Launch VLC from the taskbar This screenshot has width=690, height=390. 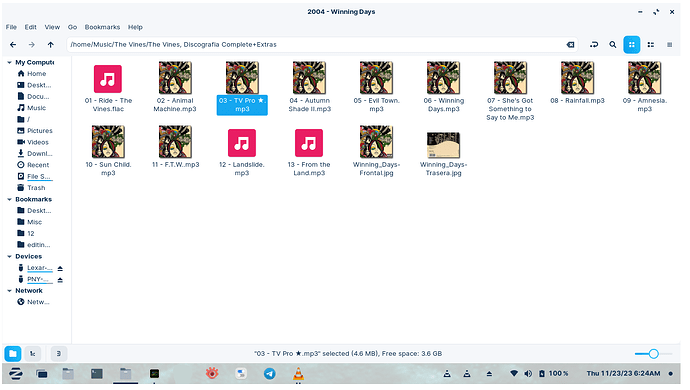tap(298, 374)
